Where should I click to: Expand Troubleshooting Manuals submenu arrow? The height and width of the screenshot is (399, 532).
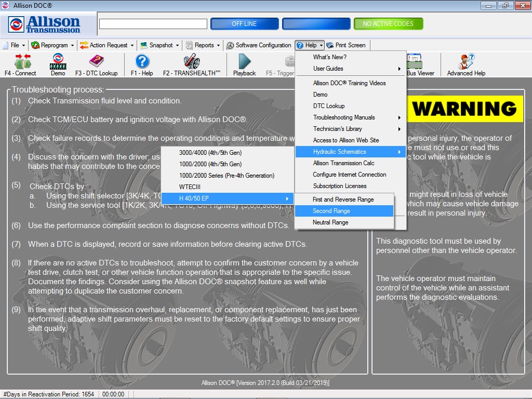(x=400, y=118)
